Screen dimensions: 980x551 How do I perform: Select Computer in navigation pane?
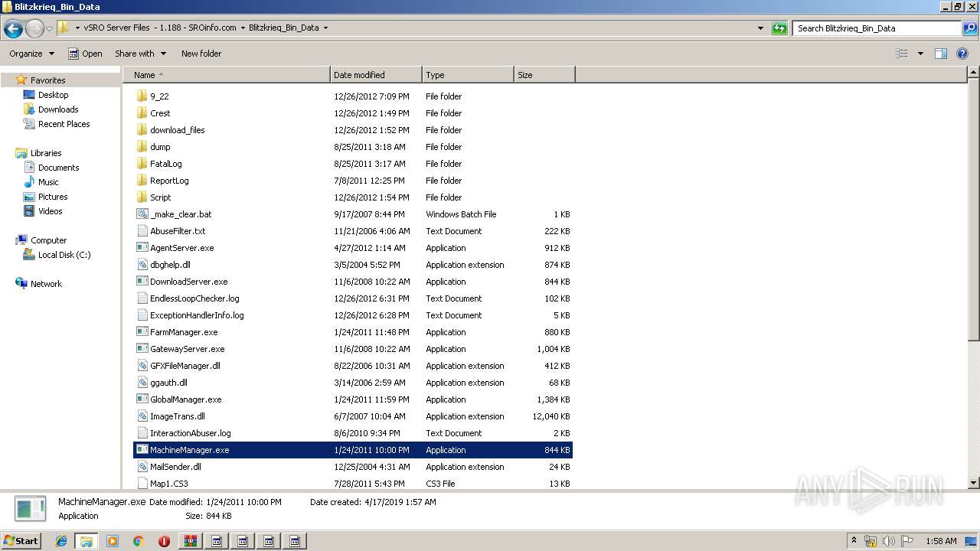(48, 240)
